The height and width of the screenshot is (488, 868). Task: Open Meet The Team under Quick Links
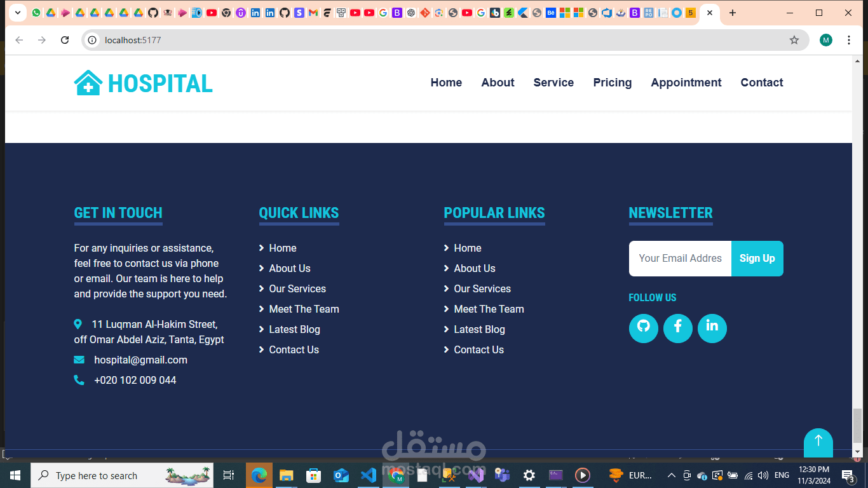(x=304, y=309)
